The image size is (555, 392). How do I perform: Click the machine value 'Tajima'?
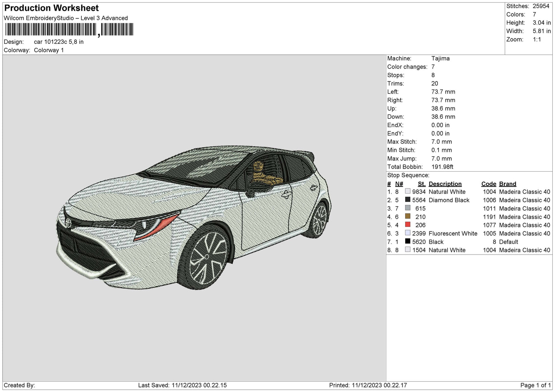click(x=440, y=58)
